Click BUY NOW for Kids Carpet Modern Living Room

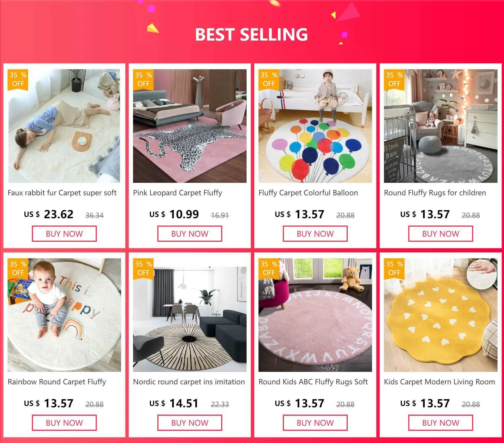click(x=441, y=423)
